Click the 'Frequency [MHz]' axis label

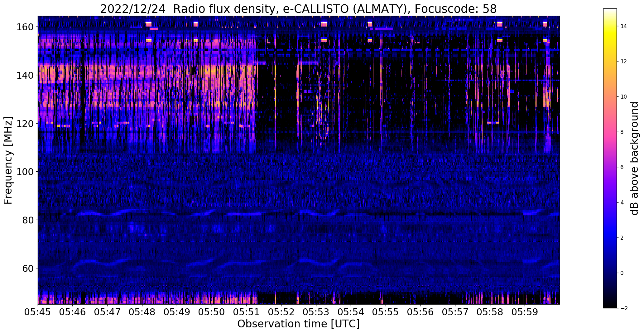click(x=8, y=160)
